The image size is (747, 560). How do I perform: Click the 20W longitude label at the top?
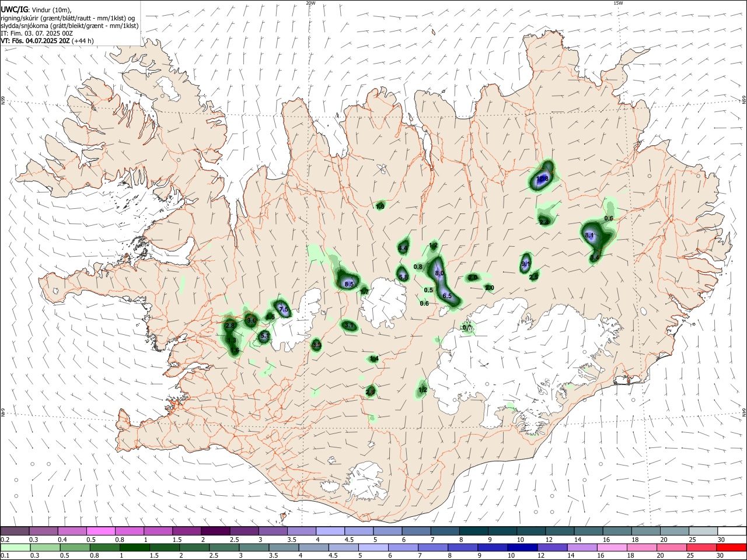[310, 3]
